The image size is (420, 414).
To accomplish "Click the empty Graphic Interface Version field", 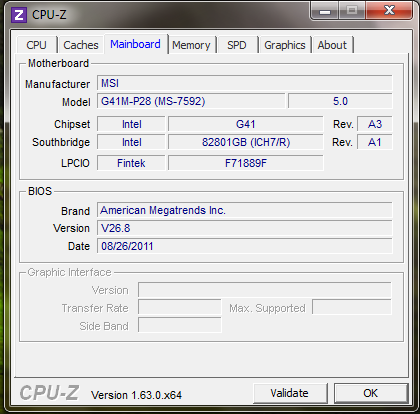I will [x=265, y=290].
